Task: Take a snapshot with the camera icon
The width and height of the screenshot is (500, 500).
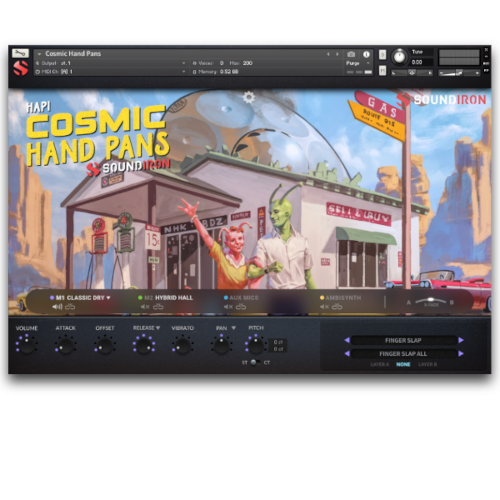Action: 351,54
